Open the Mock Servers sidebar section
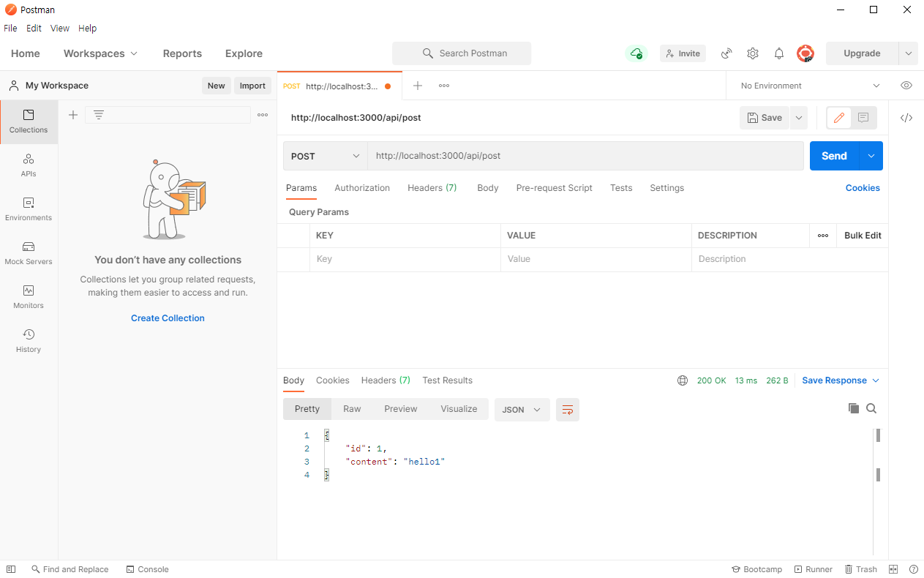This screenshot has height=578, width=924. 29,253
